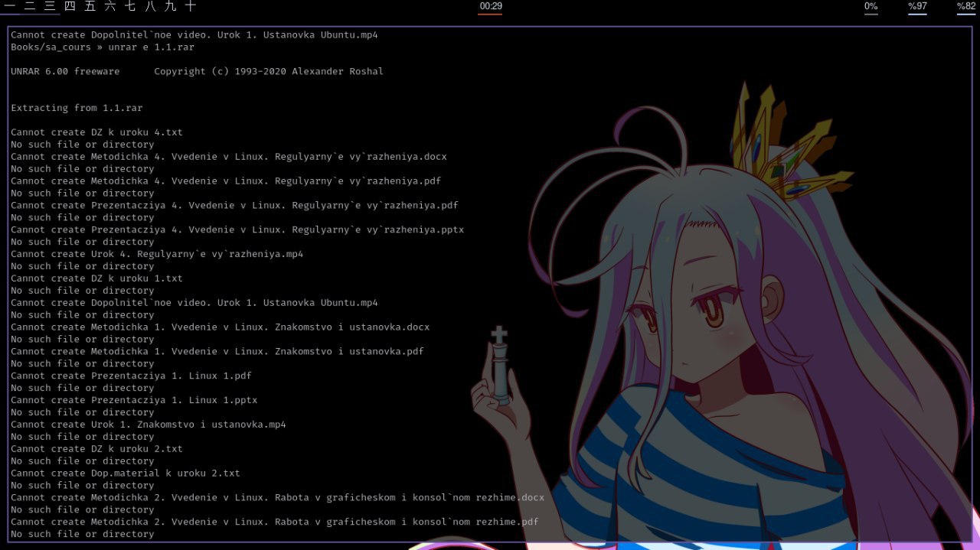Click the Metodichka 4 Regulyarny`e vy`razheniya.pdf line
Viewport: 980px width, 550px height.
click(x=226, y=181)
